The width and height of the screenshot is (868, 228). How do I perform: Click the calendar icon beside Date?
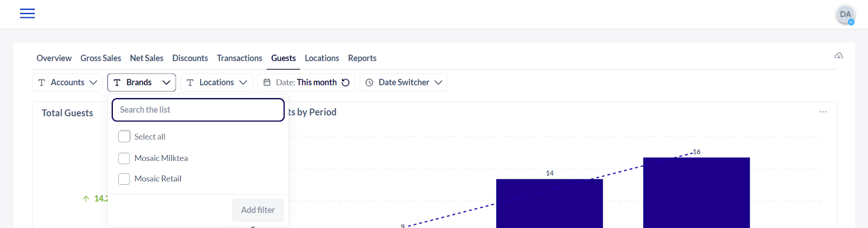pos(267,82)
